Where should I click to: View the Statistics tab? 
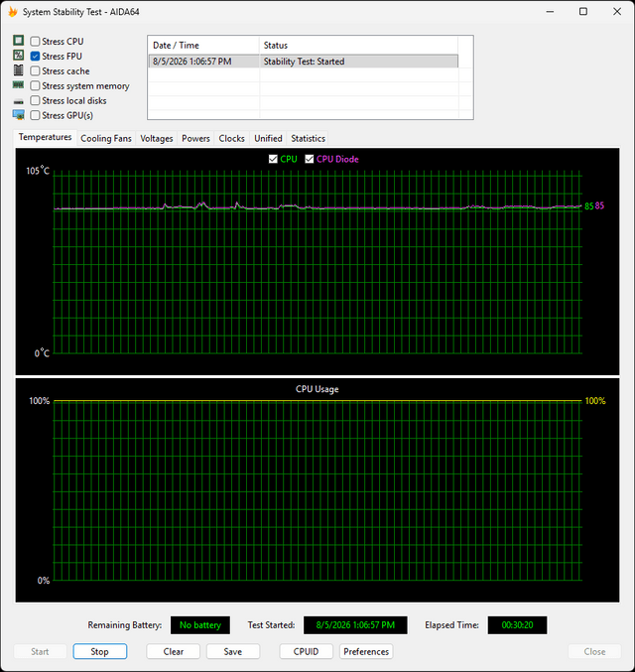pyautogui.click(x=308, y=138)
